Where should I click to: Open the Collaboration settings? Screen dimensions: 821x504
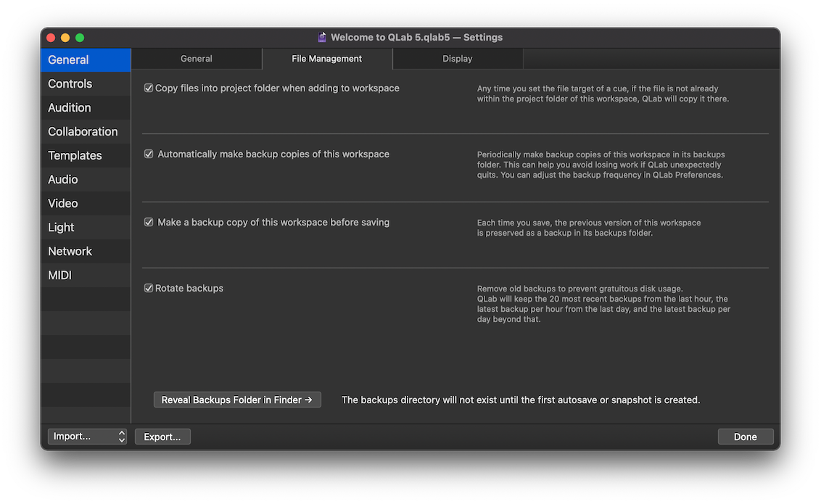click(x=82, y=131)
